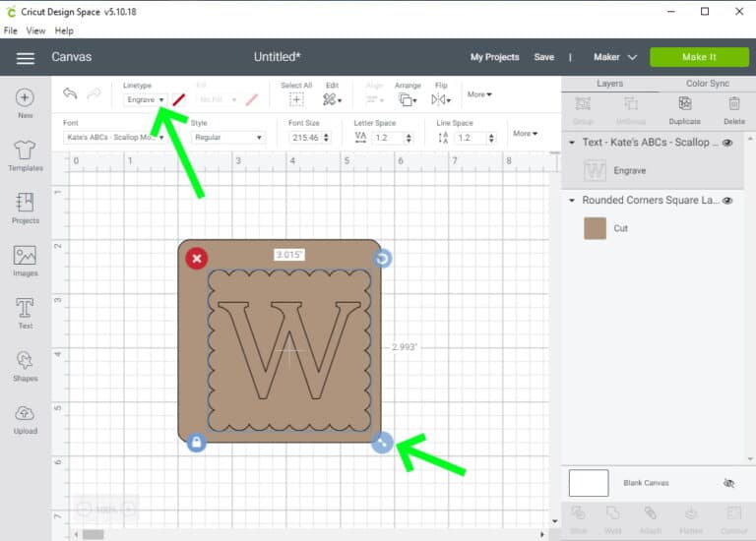Viewport: 756px width, 541px height.
Task: Click the brown Cut layer color swatch
Action: point(595,228)
